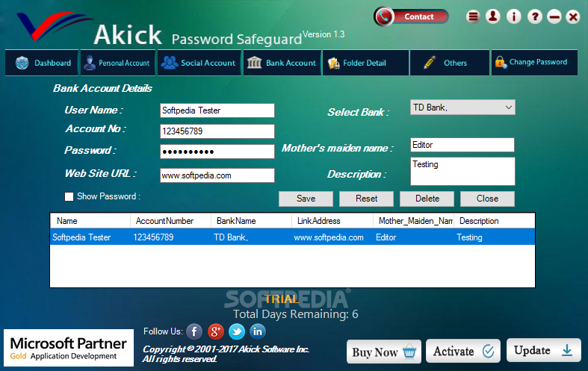Click the Account No input field

(x=217, y=131)
